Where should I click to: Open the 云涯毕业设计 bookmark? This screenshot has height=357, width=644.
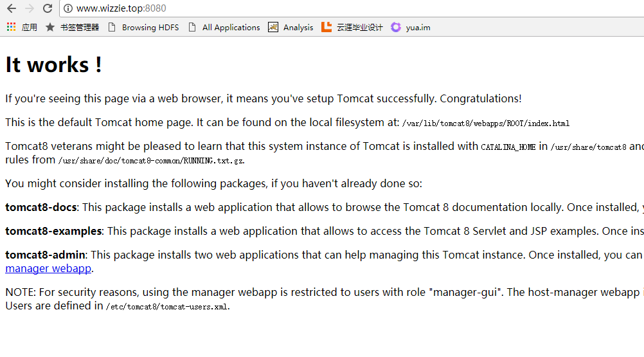coord(352,27)
